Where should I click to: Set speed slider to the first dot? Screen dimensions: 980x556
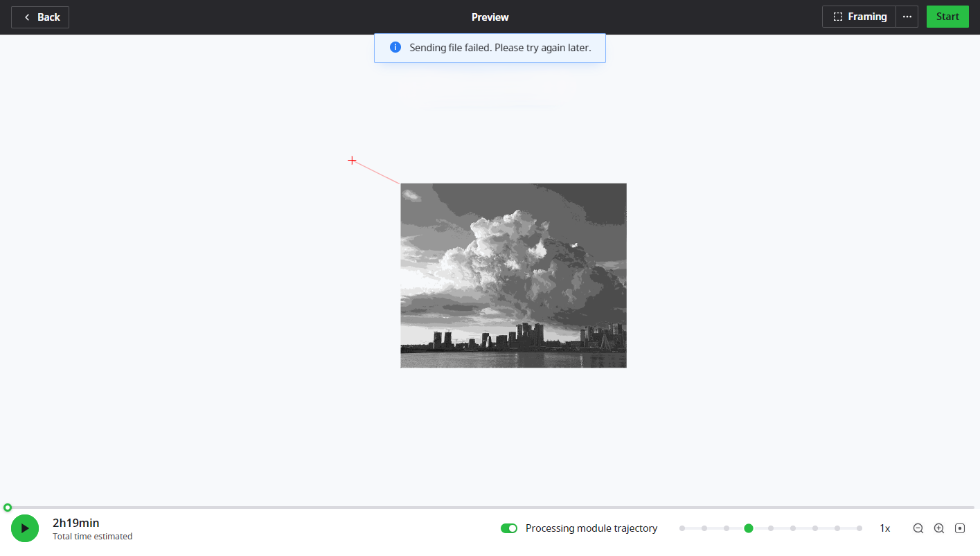(x=682, y=528)
